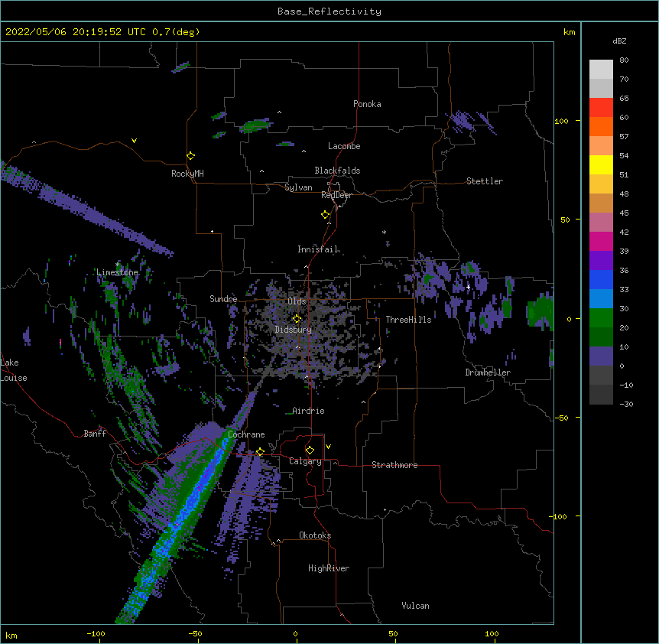Click the 50 km y-axis tick label
659x644 pixels.
[565, 220]
